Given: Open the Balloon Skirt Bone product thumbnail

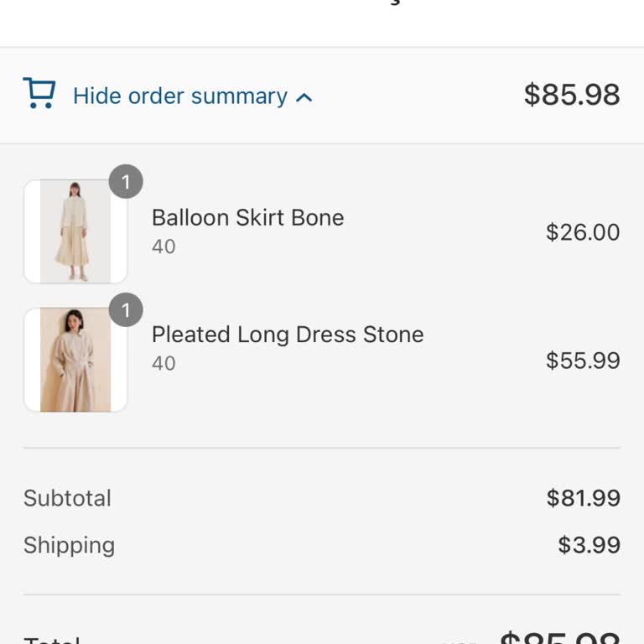Looking at the screenshot, I should 75,231.
